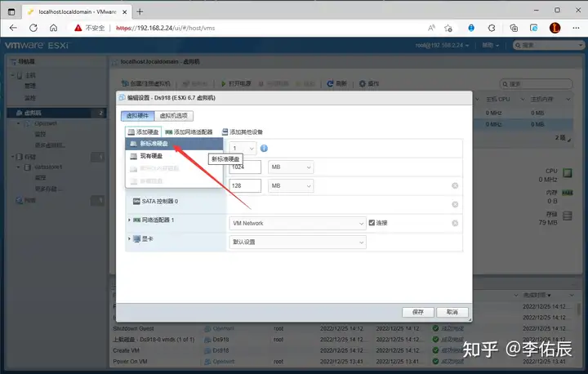Select datastore1 in the navigator tree
The image size is (588, 374).
(48, 167)
